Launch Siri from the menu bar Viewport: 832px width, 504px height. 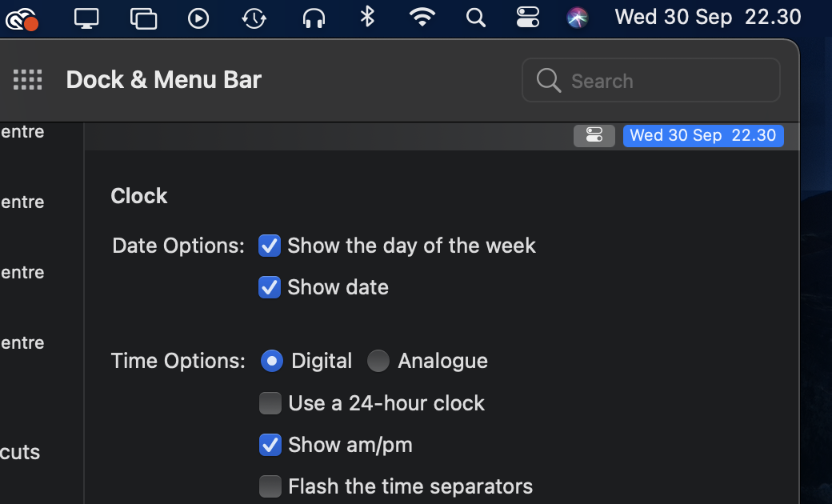pos(578,18)
